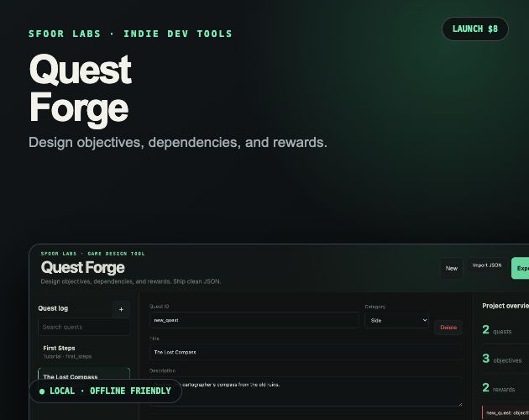Click the New button
The image size is (529, 420).
tap(452, 269)
